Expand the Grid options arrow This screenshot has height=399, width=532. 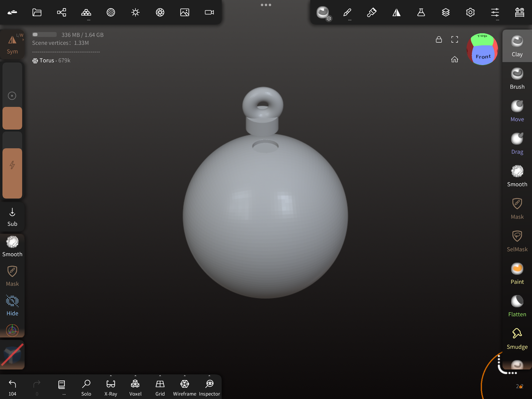tap(160, 376)
